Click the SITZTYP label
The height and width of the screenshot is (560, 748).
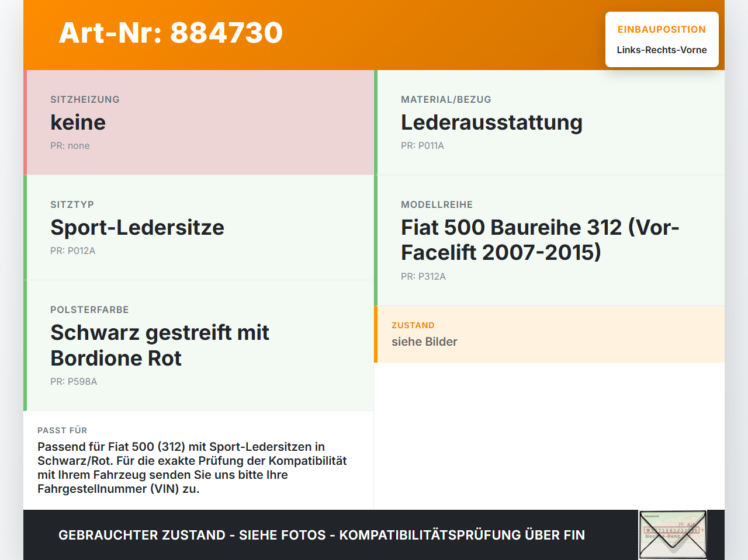coord(72,204)
